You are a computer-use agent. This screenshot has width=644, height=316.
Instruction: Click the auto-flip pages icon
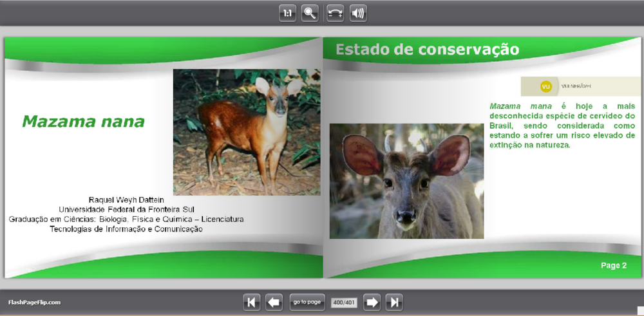pos(335,13)
